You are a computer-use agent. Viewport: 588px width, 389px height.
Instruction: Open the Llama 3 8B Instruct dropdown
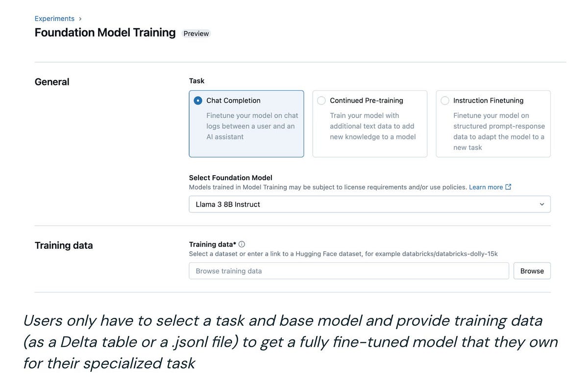click(x=369, y=204)
